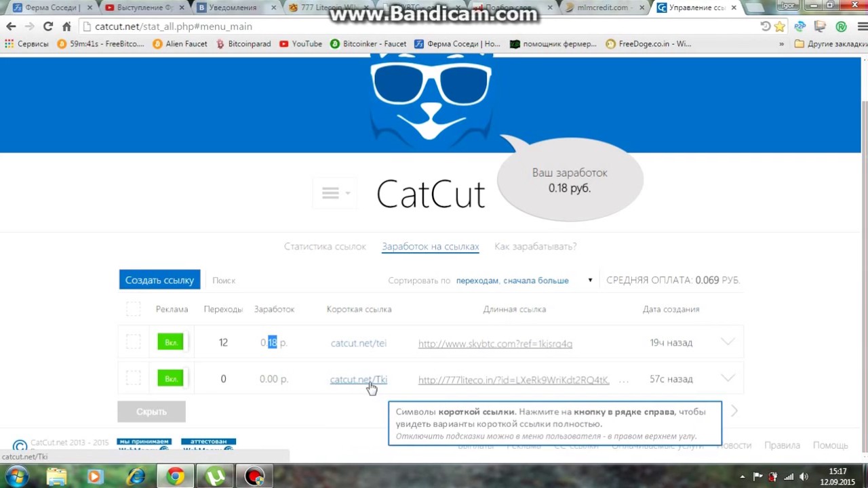
Task: Open the media player taskbar icon
Action: tap(95, 476)
